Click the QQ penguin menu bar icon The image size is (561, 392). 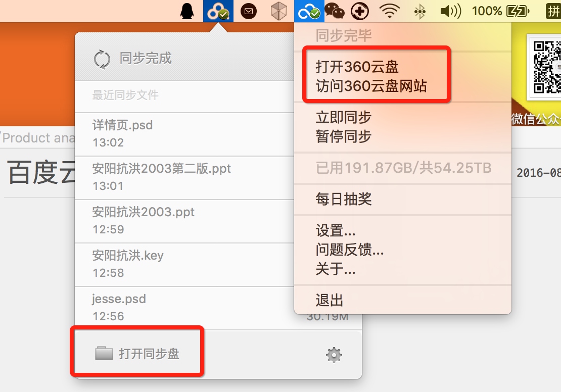click(187, 11)
